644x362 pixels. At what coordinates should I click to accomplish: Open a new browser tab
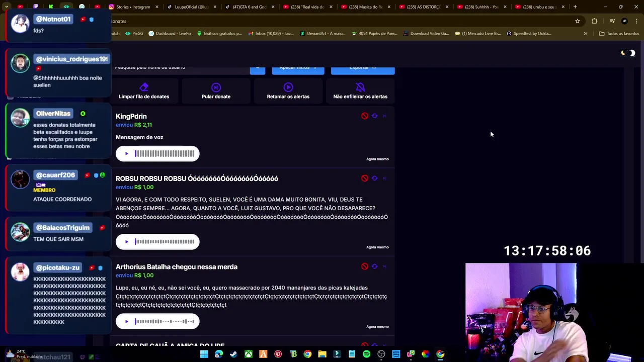[575, 7]
